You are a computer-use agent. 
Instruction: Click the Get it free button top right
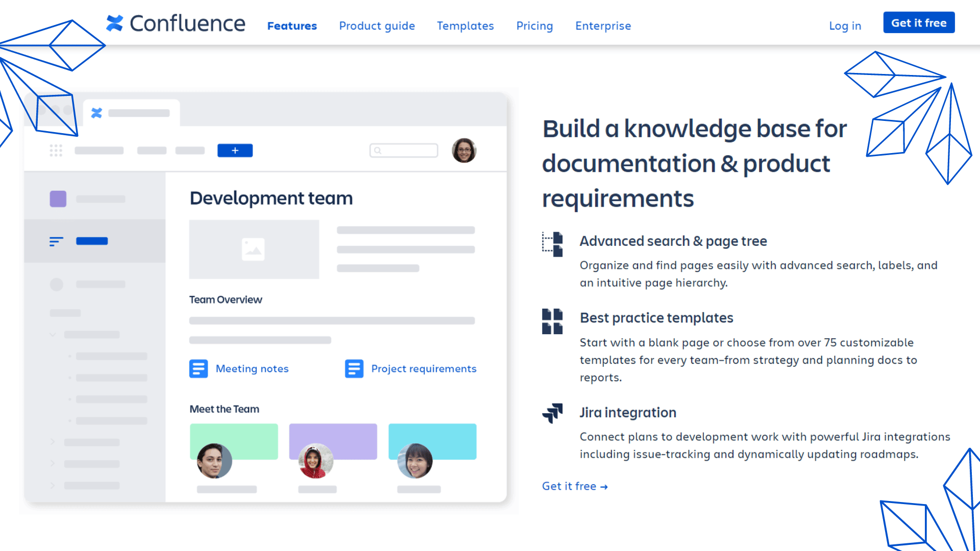[x=918, y=22]
